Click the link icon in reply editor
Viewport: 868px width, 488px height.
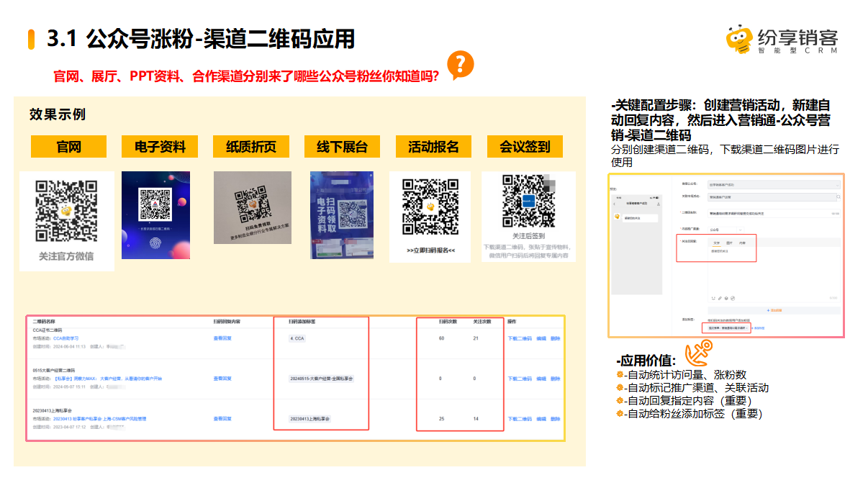(720, 298)
